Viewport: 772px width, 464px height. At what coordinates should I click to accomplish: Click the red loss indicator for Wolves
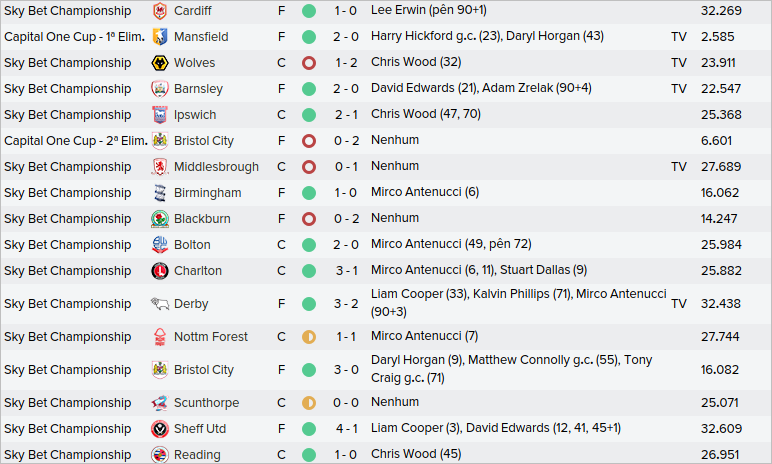(309, 63)
